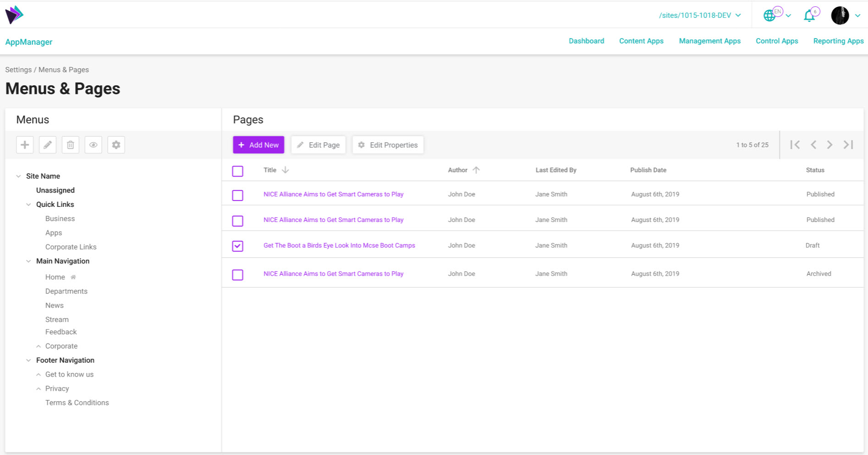
Task: Click the Edit Properties button
Action: point(388,145)
